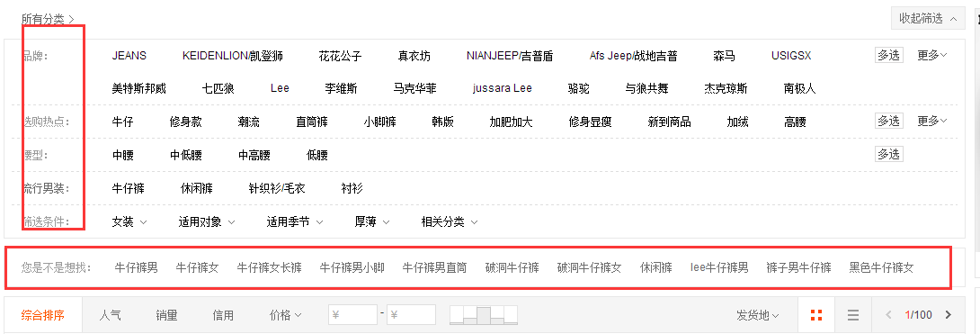
Task: Open the 发货地 dropdown
Action: (x=758, y=315)
